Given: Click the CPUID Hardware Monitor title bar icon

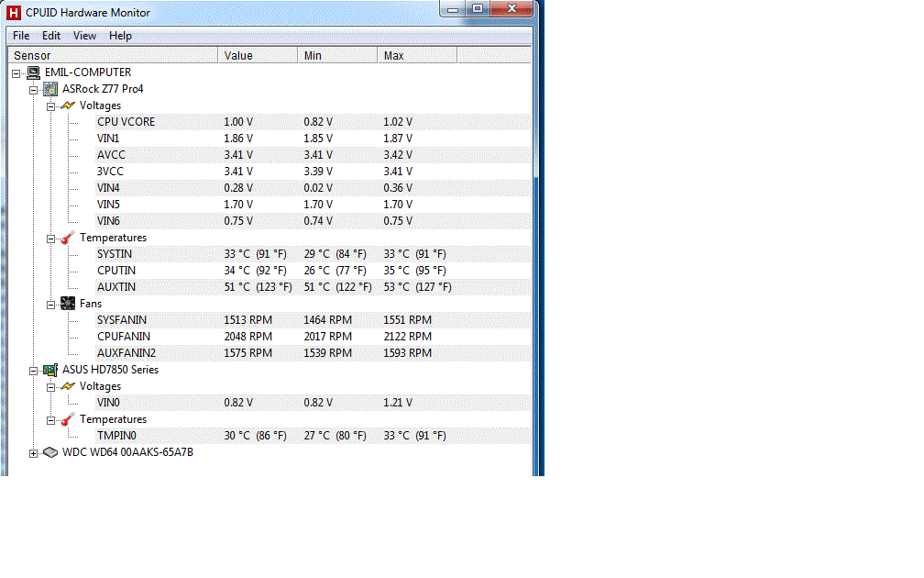Looking at the screenshot, I should pyautogui.click(x=13, y=13).
